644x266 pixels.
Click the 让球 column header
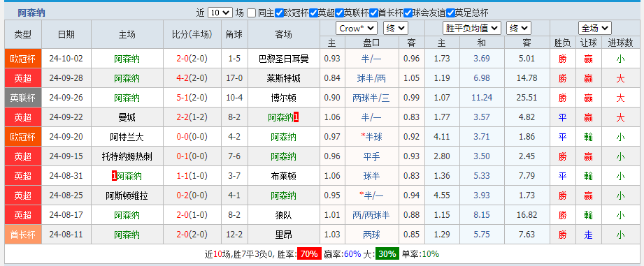[x=588, y=43]
